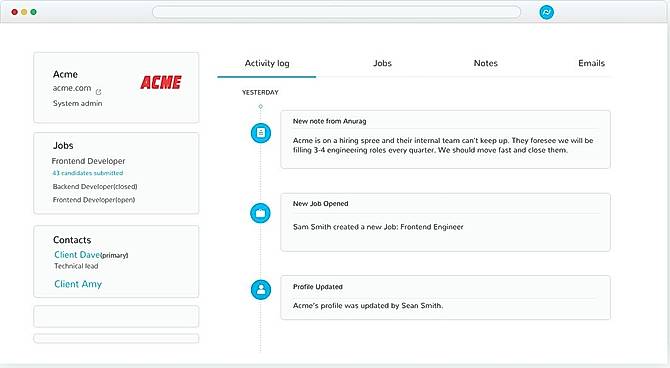Screen dimensions: 670x368
Task: Maximize the window with green button
Action: [x=33, y=12]
